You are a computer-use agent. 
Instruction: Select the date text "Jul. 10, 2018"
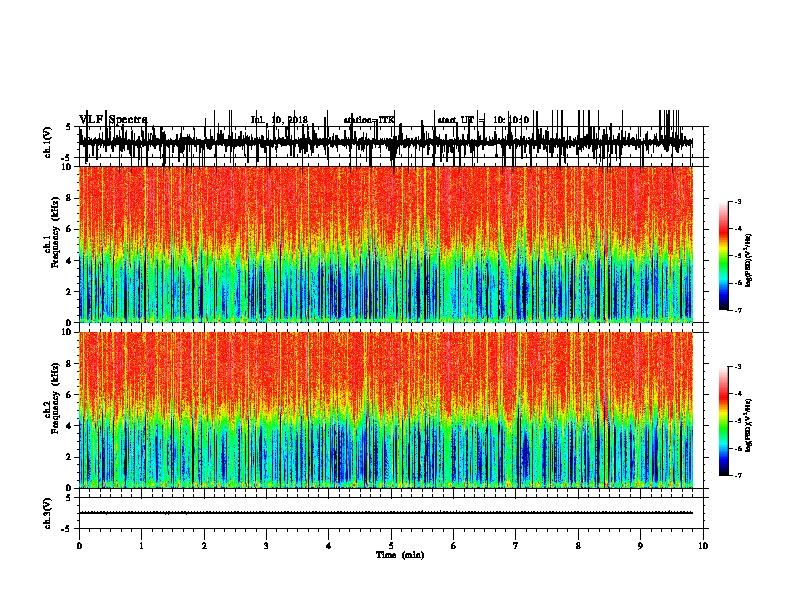pyautogui.click(x=279, y=120)
